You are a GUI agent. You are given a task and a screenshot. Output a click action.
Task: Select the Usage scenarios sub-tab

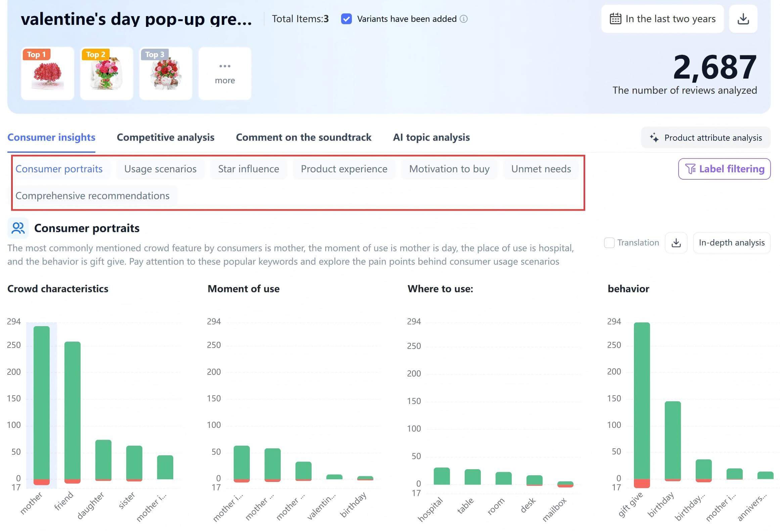coord(160,169)
